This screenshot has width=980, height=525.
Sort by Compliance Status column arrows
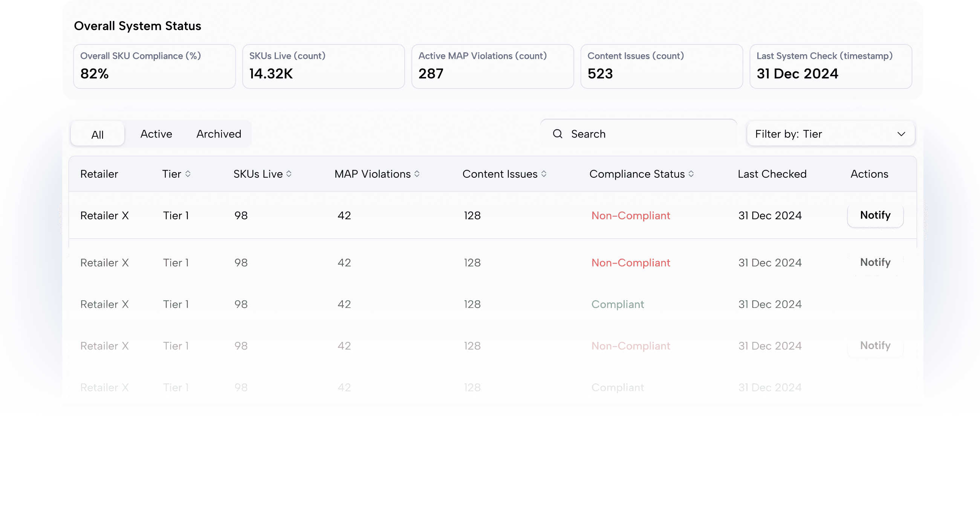(691, 174)
